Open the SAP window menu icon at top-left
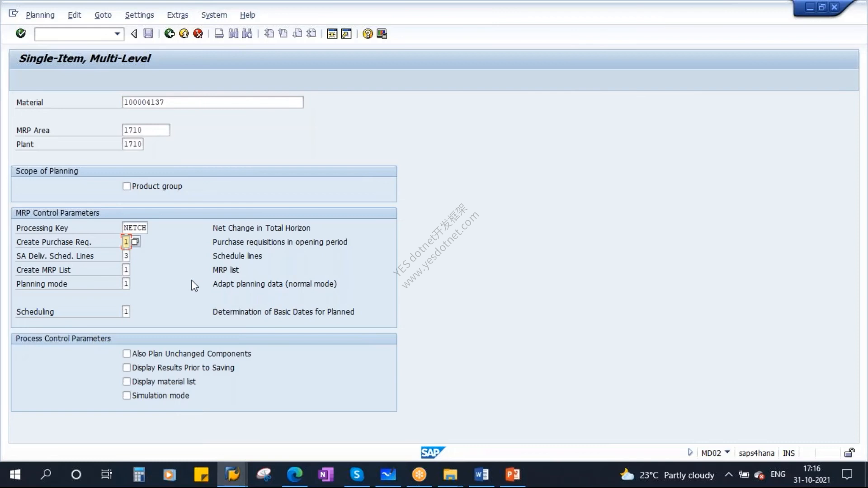The image size is (868, 488). [x=13, y=14]
